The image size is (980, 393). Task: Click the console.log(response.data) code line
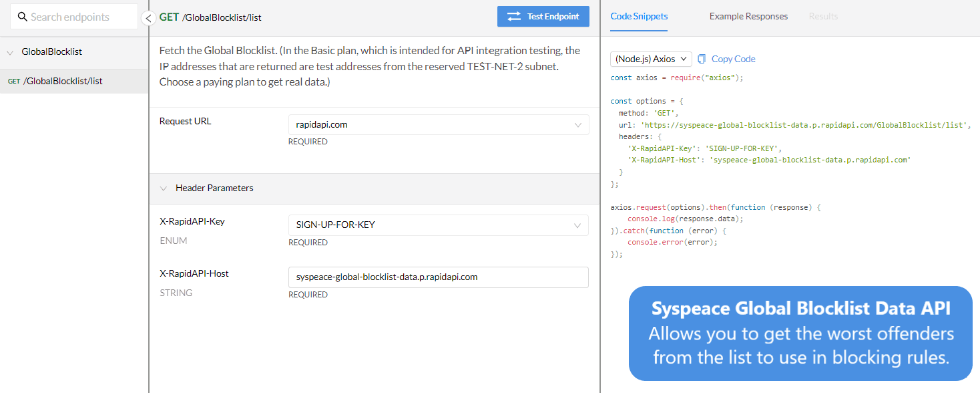point(685,219)
